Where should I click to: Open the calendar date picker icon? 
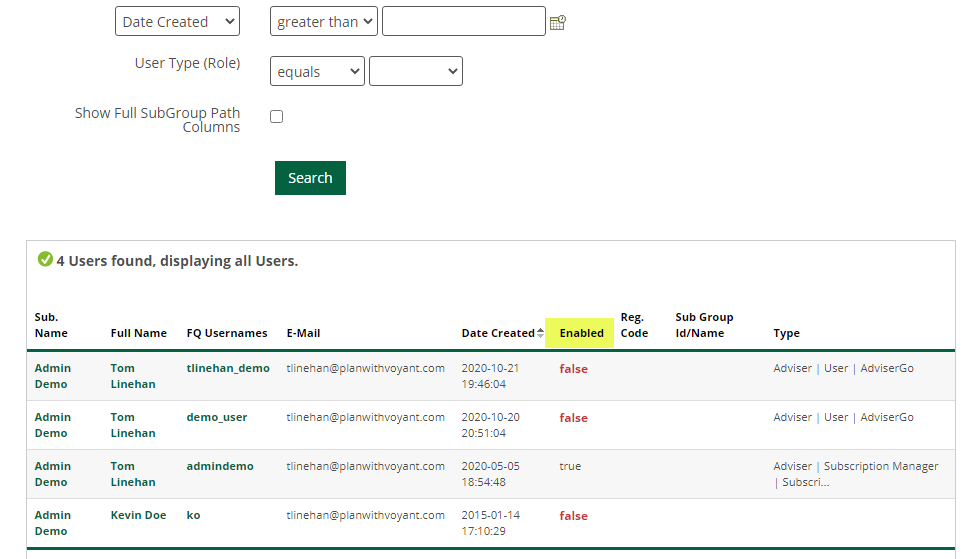coord(558,22)
